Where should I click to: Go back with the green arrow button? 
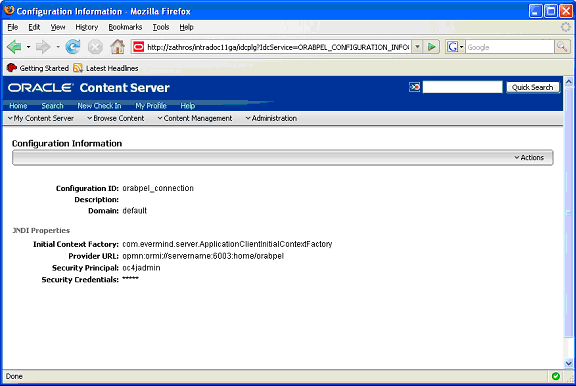[14, 47]
